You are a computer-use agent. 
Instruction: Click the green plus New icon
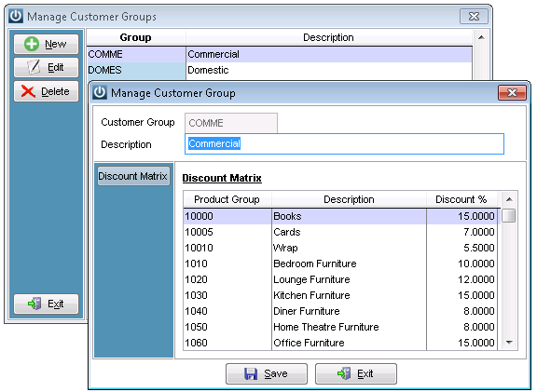point(32,44)
